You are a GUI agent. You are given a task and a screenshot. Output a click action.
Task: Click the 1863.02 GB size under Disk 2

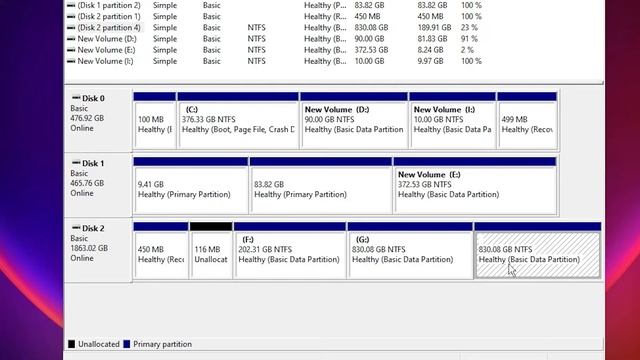(89, 248)
